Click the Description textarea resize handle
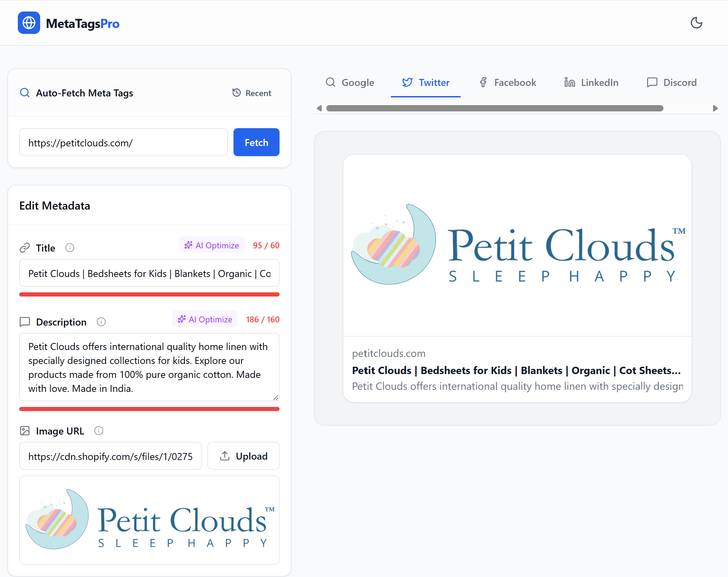 click(276, 398)
